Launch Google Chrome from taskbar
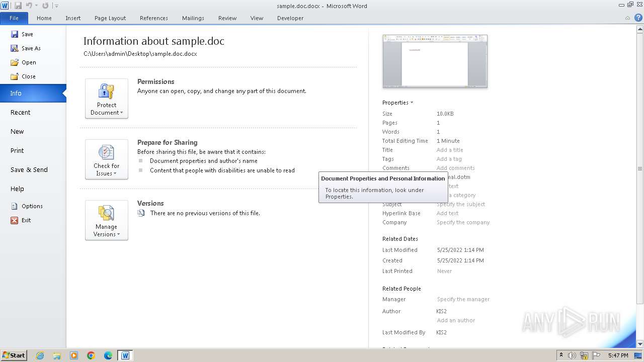This screenshot has height=362, width=644. pos(91,355)
